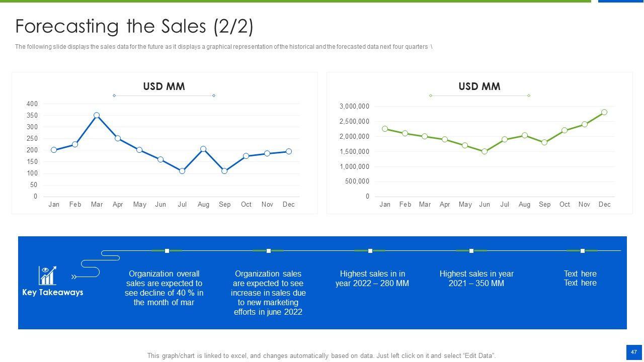Viewport: 644px width, 362px height.
Task: Click the December data point on the blue line
Action: (x=289, y=151)
